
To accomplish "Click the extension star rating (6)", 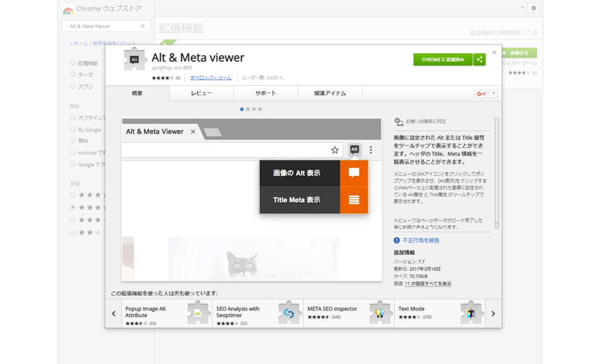I will coord(166,78).
